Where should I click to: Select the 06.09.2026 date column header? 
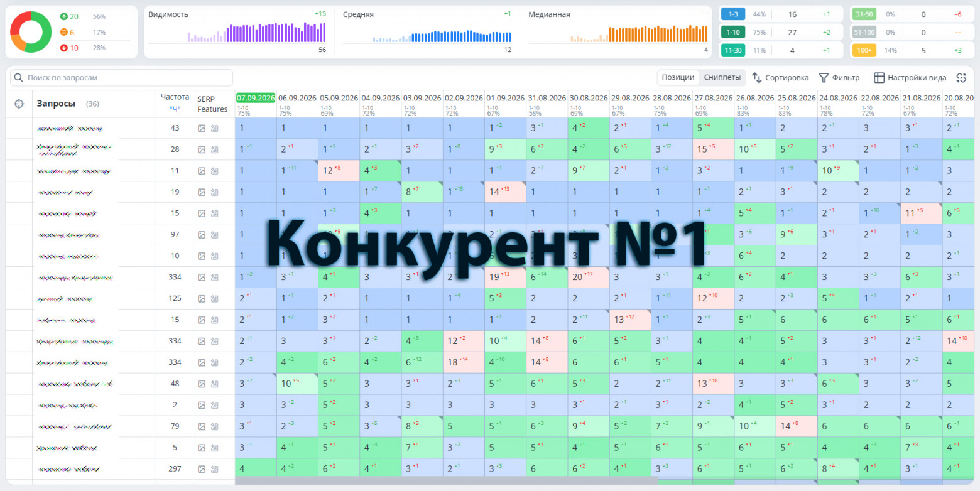click(298, 98)
